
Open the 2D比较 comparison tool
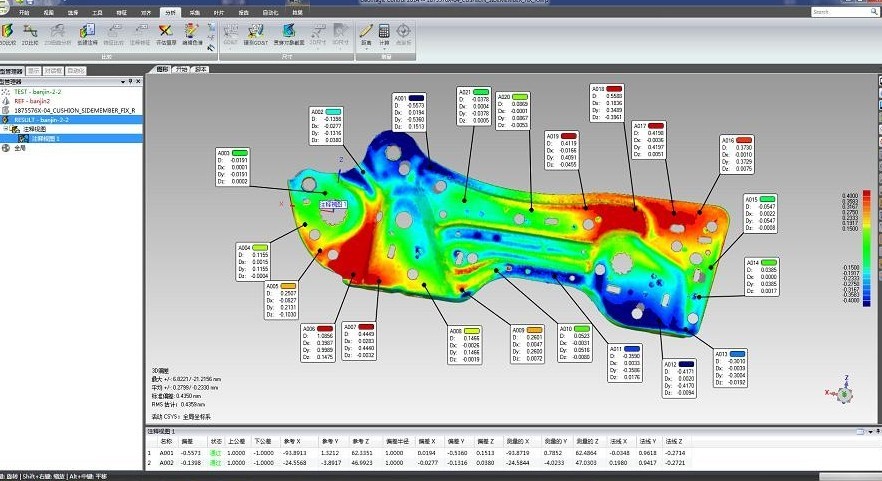(30, 33)
